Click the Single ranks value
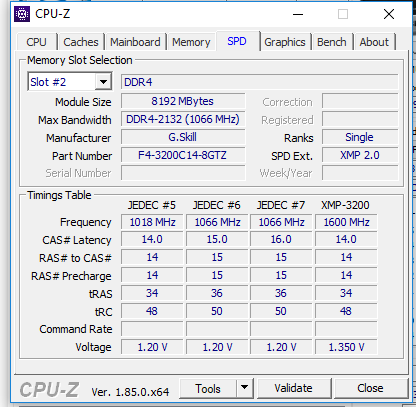This screenshot has width=416, height=407. [360, 137]
